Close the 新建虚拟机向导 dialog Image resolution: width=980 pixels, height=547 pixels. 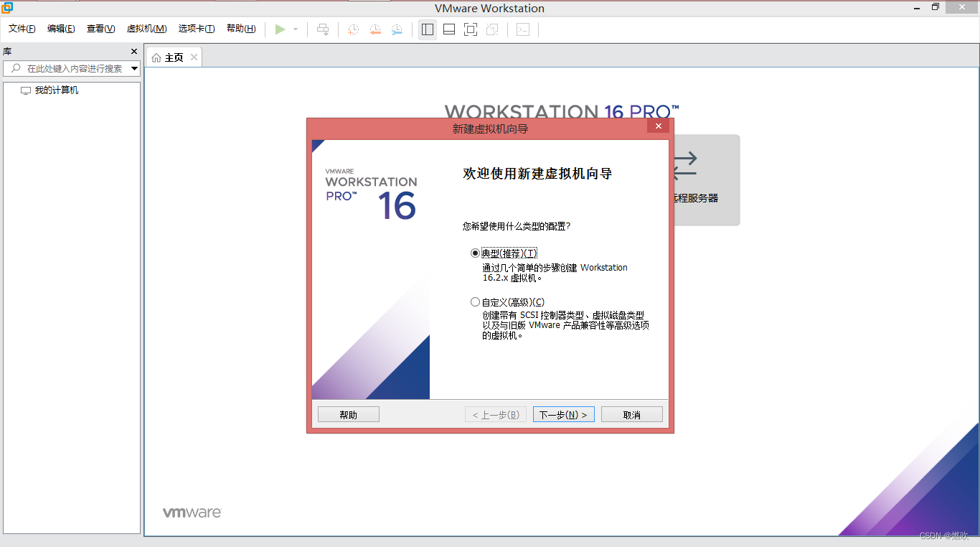(x=658, y=126)
